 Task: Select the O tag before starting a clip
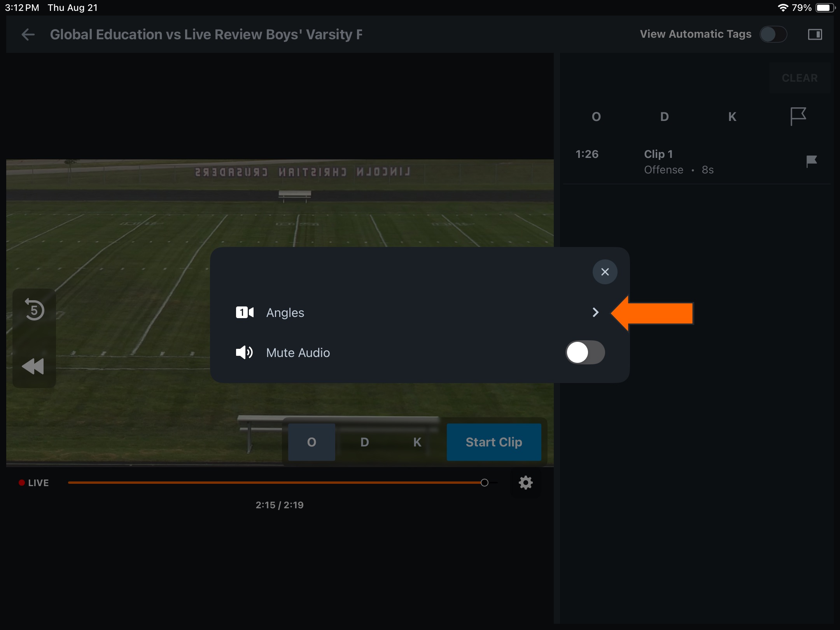tap(311, 442)
